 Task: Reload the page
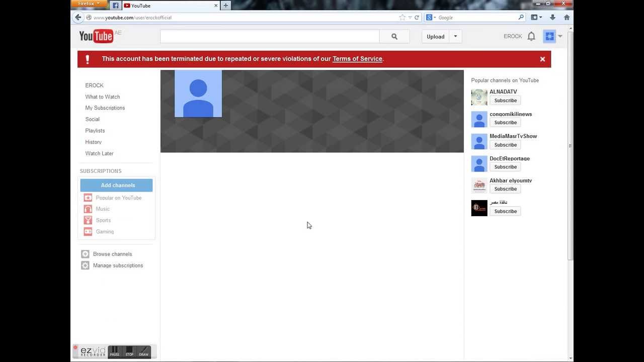coord(417,17)
